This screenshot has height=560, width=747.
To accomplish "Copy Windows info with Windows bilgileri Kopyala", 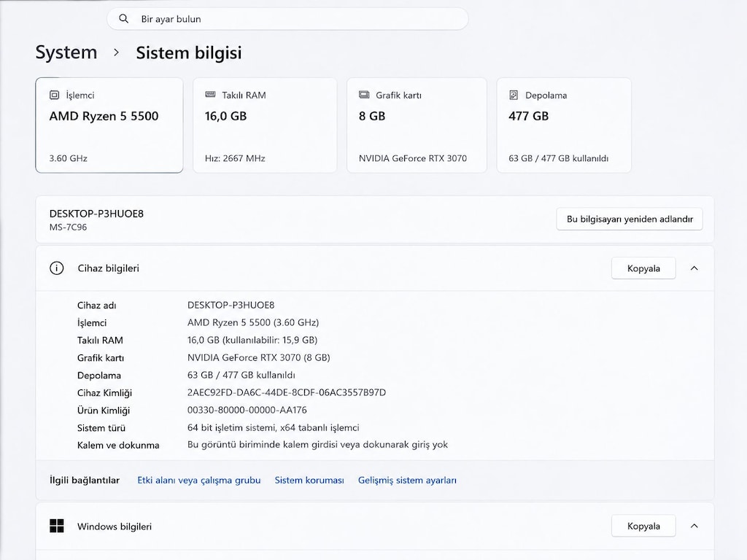I will tap(643, 526).
